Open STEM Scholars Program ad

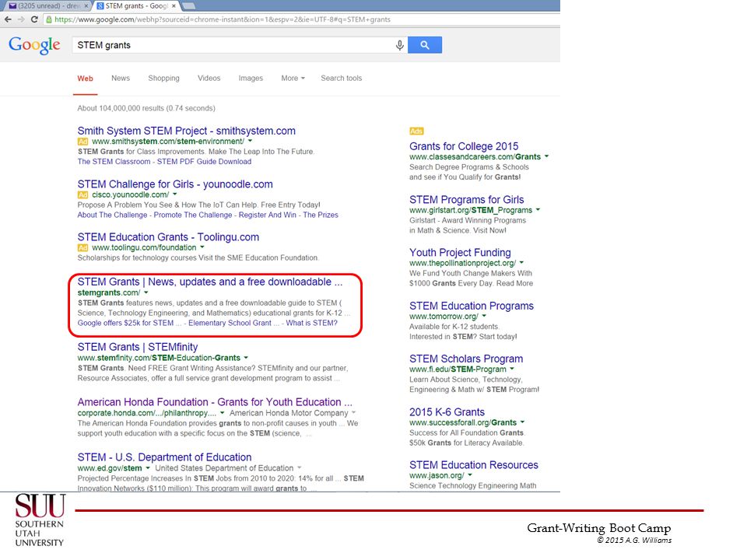466,359
